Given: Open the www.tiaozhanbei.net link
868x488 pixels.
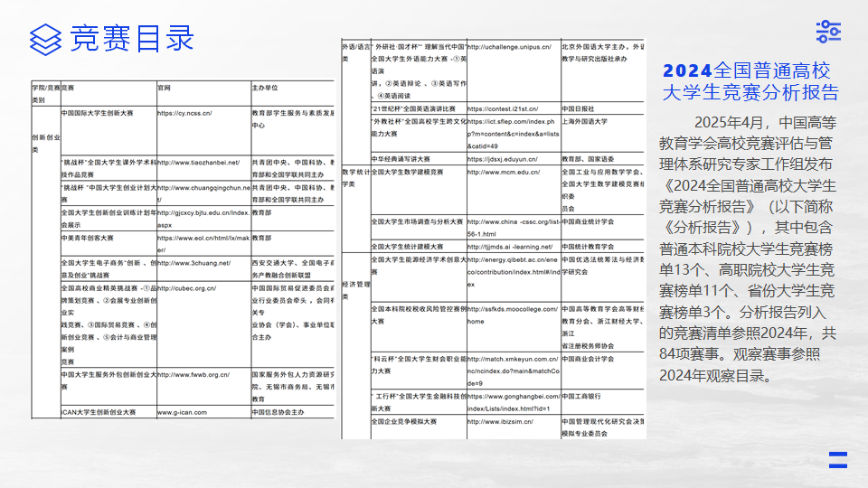Looking at the screenshot, I should (199, 163).
